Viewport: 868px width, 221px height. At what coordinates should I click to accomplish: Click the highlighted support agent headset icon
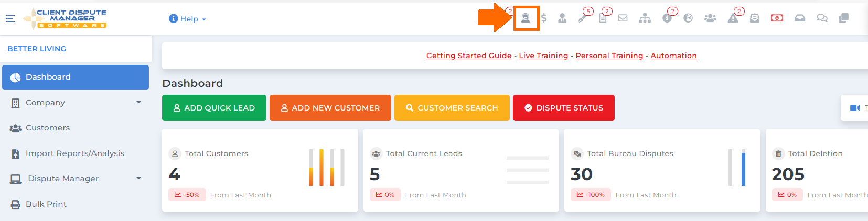pyautogui.click(x=526, y=18)
